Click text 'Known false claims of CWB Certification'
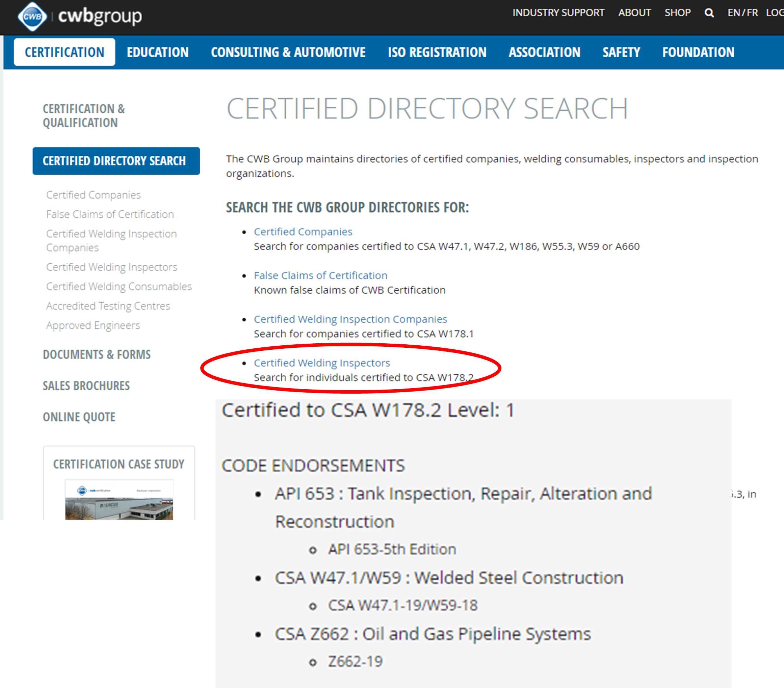The width and height of the screenshot is (784, 688). 350,290
